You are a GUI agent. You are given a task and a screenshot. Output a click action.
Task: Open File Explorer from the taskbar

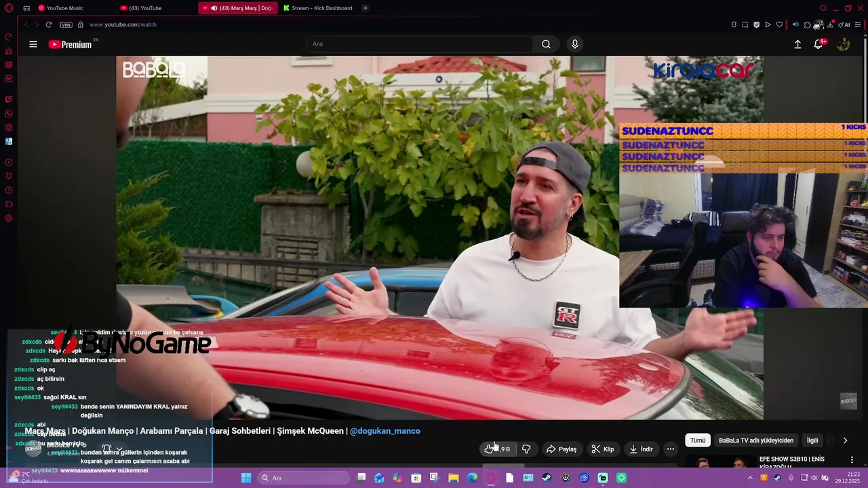[x=454, y=478]
